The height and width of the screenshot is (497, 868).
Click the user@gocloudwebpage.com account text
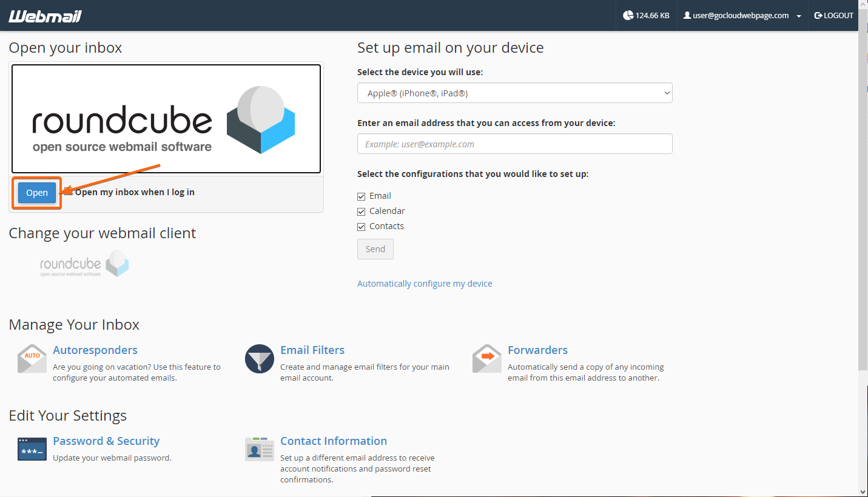[741, 15]
